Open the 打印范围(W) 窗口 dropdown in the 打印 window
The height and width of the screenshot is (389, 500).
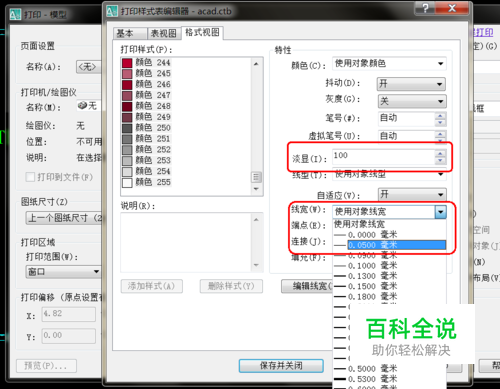(63, 272)
